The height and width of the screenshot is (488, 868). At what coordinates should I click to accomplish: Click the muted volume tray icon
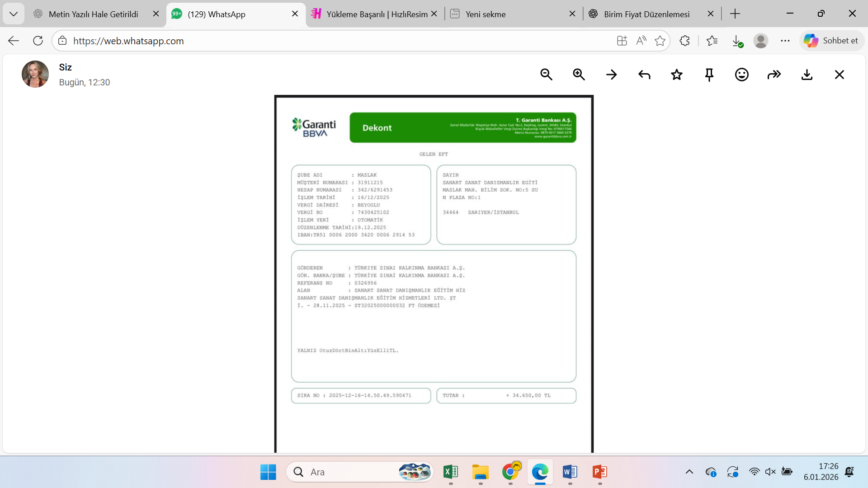click(770, 472)
